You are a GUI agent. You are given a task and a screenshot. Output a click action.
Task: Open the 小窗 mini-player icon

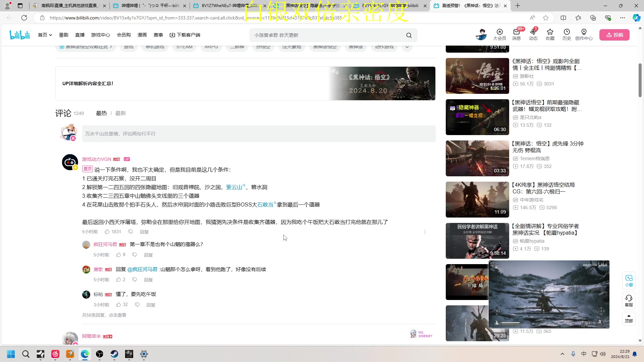point(629,281)
